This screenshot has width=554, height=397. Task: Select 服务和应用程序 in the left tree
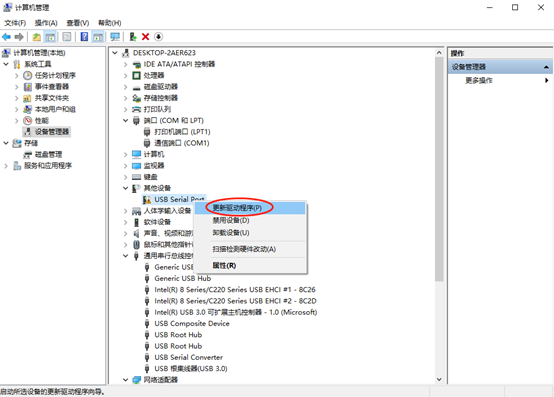[48, 166]
